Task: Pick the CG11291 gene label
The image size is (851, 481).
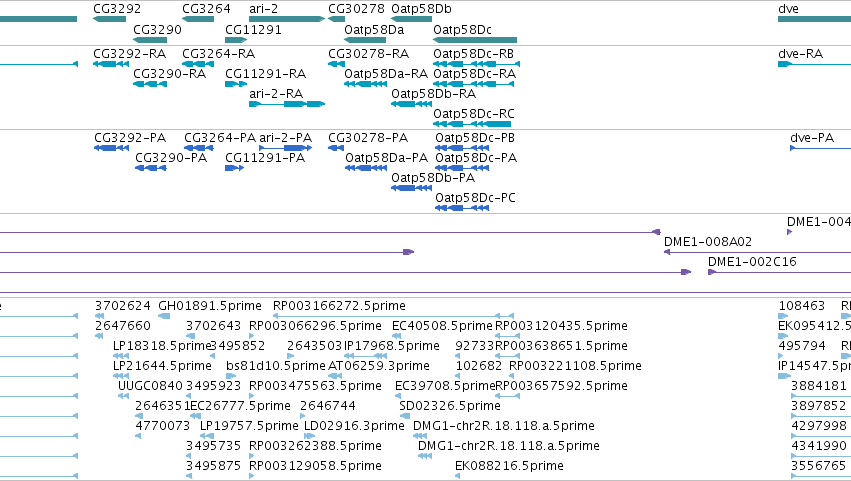Action: tap(253, 29)
